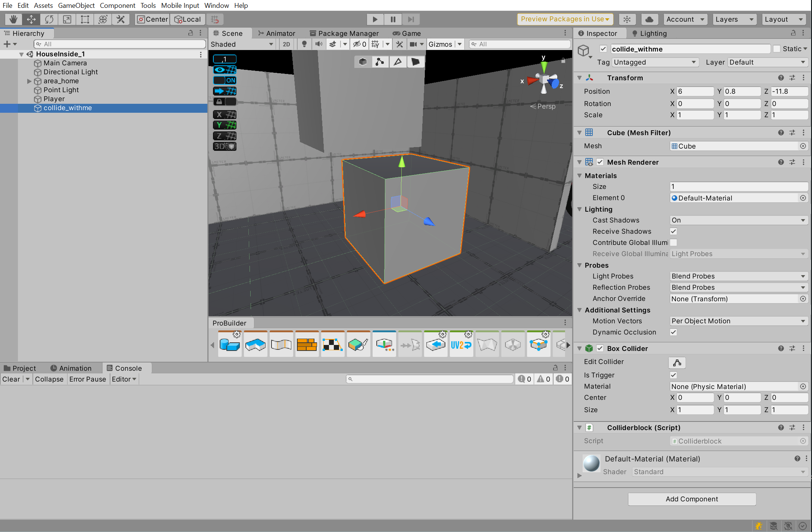Select the Rotate tool
This screenshot has width=812, height=532.
(x=49, y=19)
